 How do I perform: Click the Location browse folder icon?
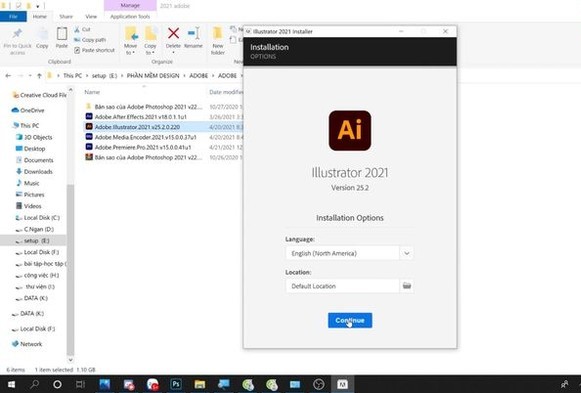coord(406,286)
